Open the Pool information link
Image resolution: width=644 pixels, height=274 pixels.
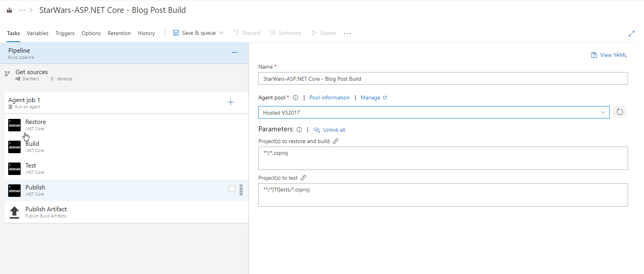(329, 98)
